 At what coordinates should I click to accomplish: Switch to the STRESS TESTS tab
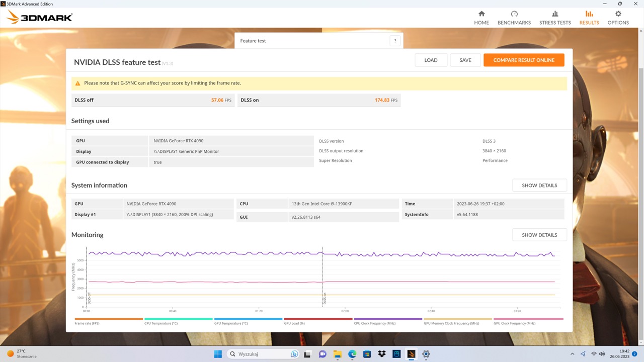click(x=555, y=18)
